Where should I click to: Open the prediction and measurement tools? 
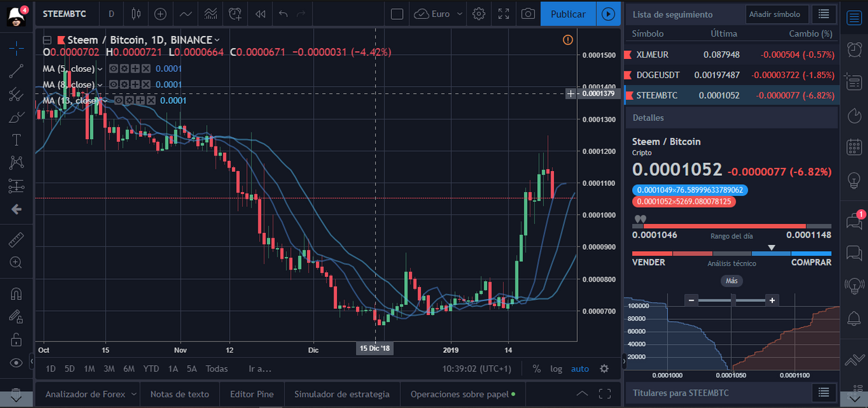click(16, 186)
